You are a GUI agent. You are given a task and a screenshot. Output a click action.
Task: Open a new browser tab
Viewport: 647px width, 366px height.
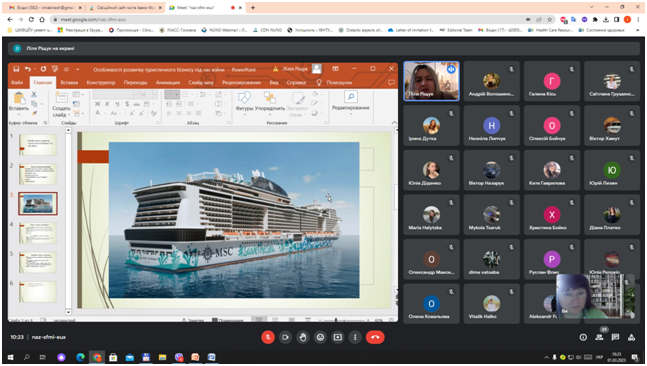point(253,7)
